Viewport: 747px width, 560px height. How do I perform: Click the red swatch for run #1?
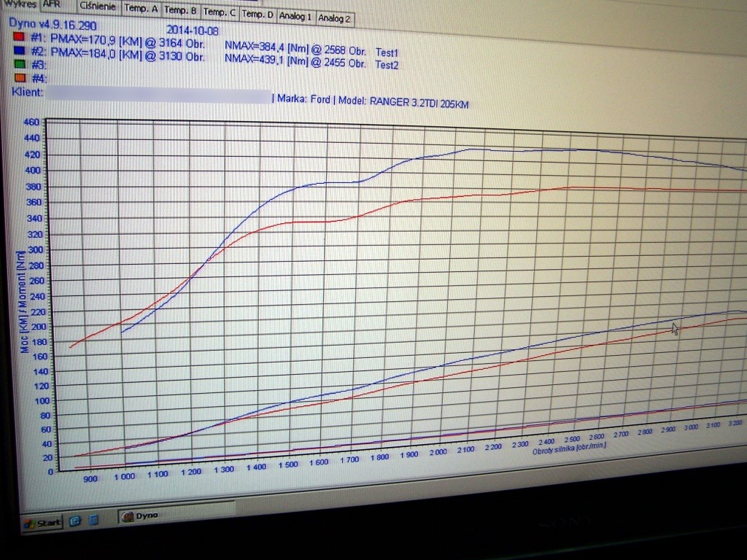pos(19,36)
